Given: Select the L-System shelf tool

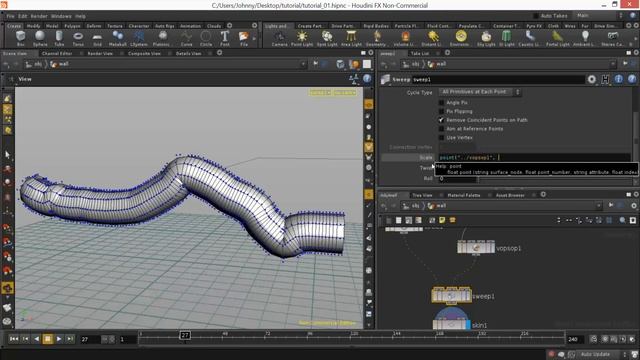Looking at the screenshot, I should pyautogui.click(x=139, y=38).
